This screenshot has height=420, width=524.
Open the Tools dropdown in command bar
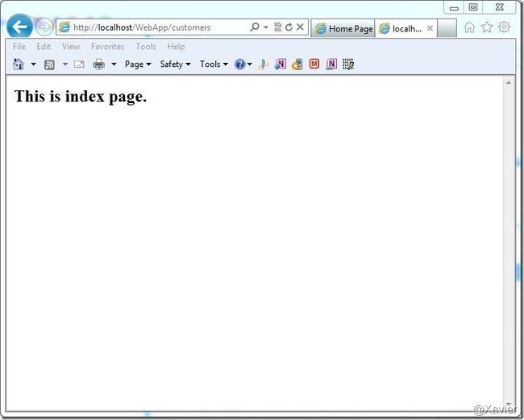pos(214,64)
